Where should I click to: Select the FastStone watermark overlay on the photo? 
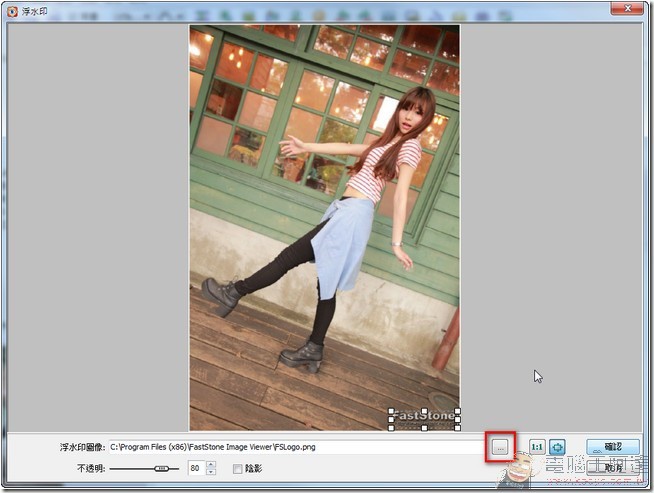click(x=424, y=419)
